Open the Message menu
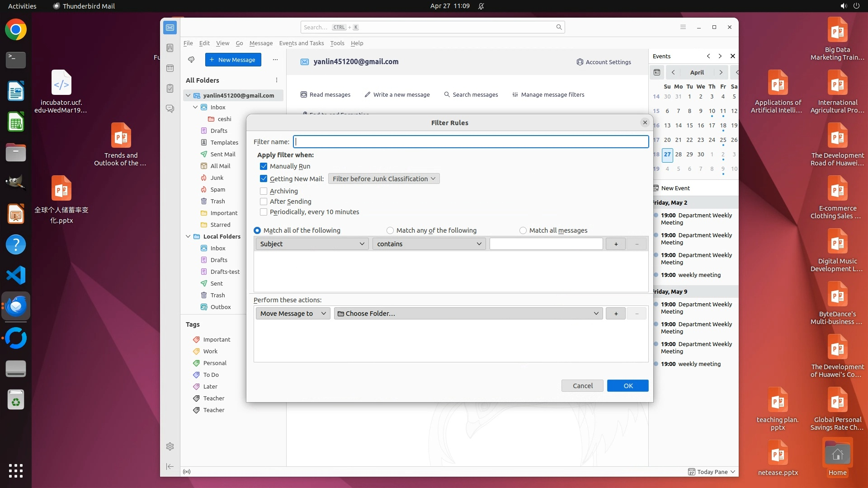 tap(261, 43)
